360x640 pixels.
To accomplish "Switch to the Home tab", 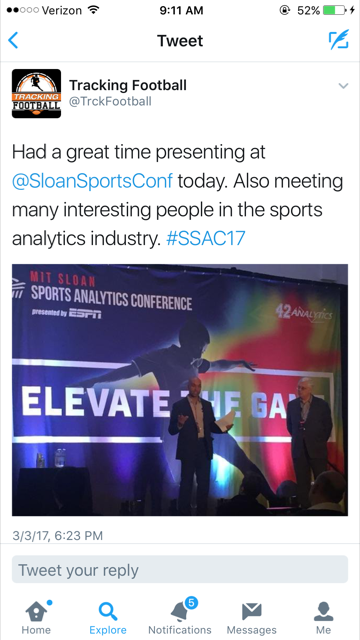I will tap(36, 617).
